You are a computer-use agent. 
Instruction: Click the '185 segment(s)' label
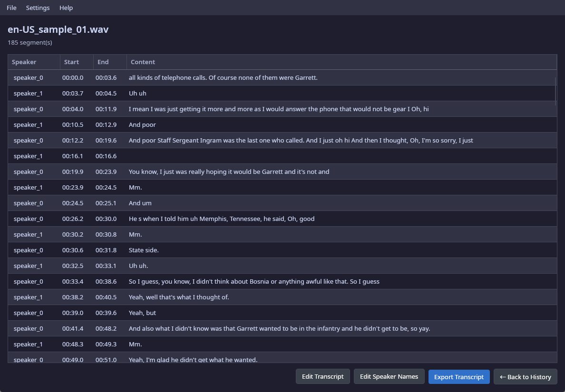pyautogui.click(x=30, y=42)
